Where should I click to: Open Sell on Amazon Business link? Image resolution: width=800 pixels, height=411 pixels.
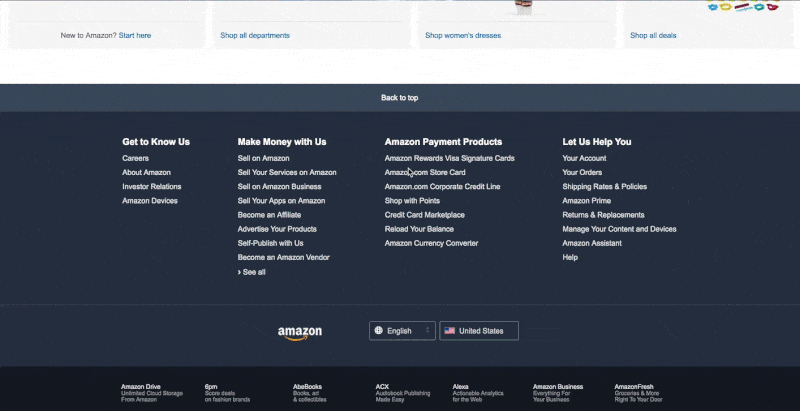click(x=280, y=187)
